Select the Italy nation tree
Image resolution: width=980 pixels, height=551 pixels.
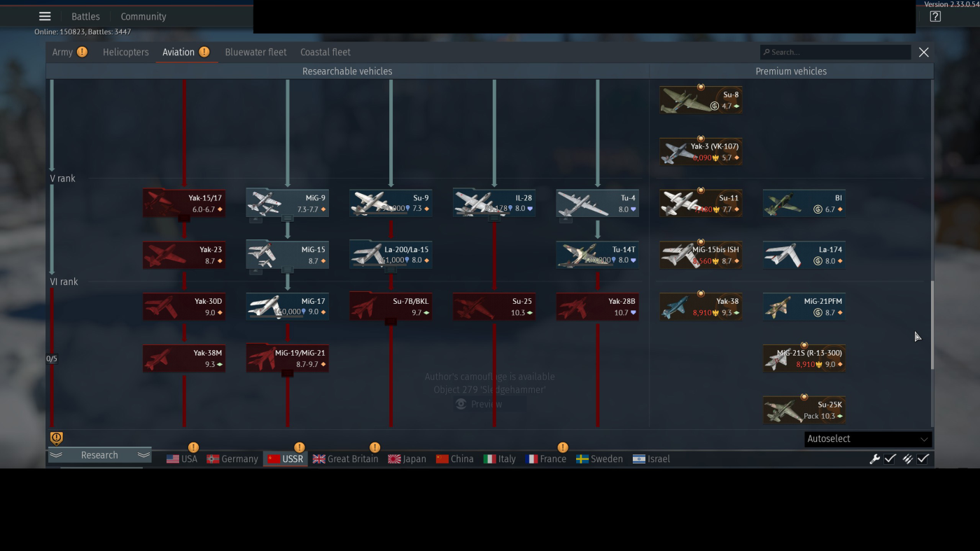point(499,459)
